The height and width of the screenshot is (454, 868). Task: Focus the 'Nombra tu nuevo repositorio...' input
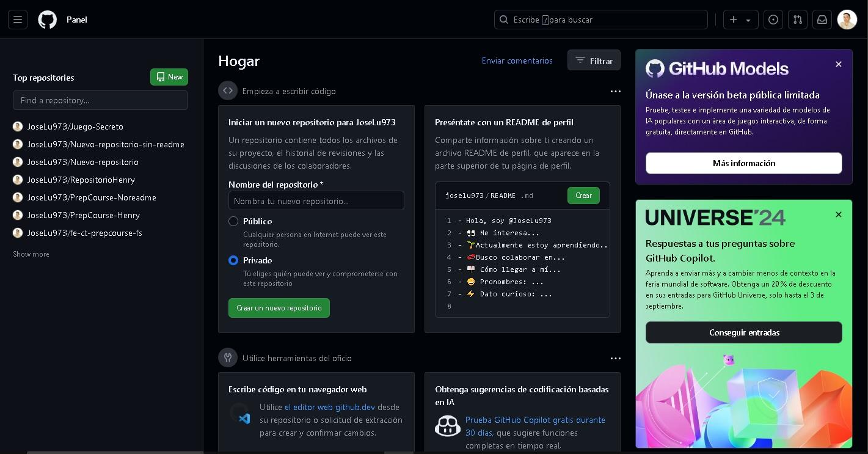(x=316, y=200)
